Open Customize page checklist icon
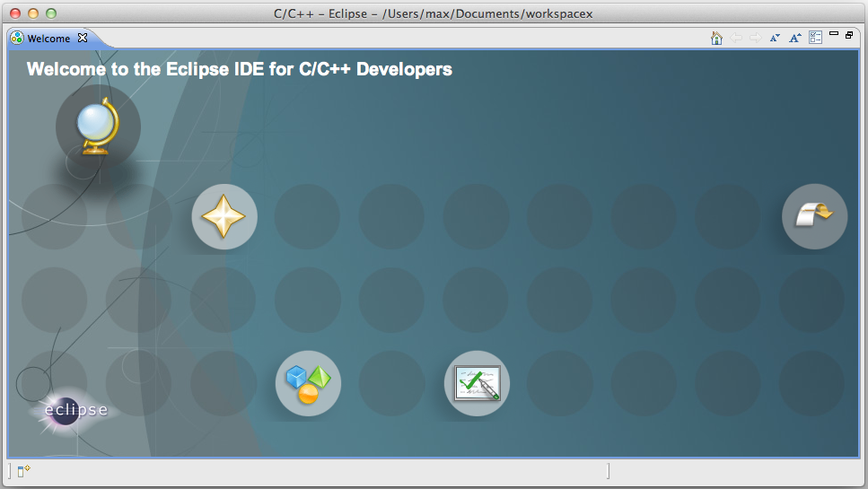868x489 pixels. (x=815, y=38)
